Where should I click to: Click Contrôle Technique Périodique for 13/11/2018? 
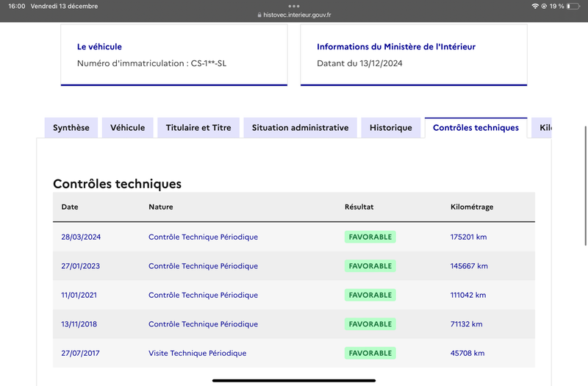point(204,324)
